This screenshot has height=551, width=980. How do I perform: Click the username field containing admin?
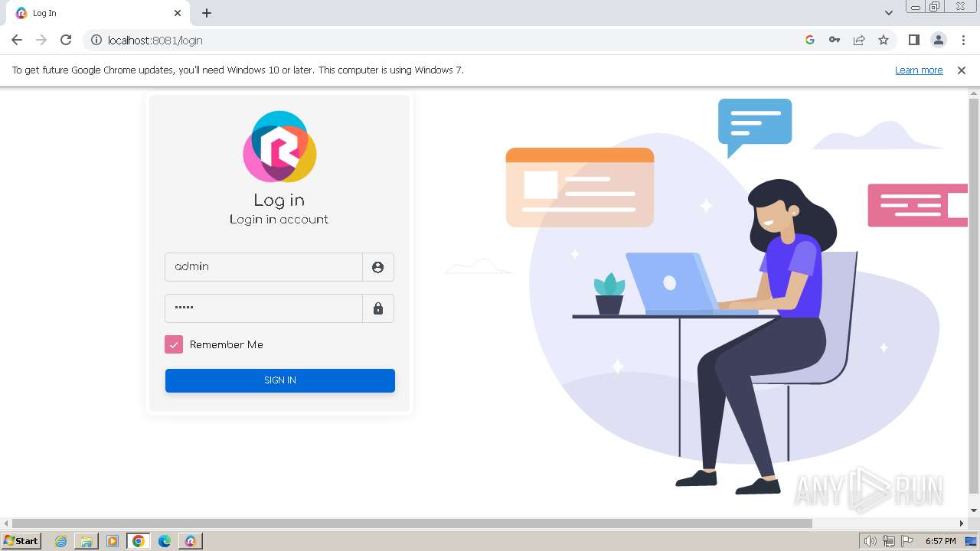[263, 267]
